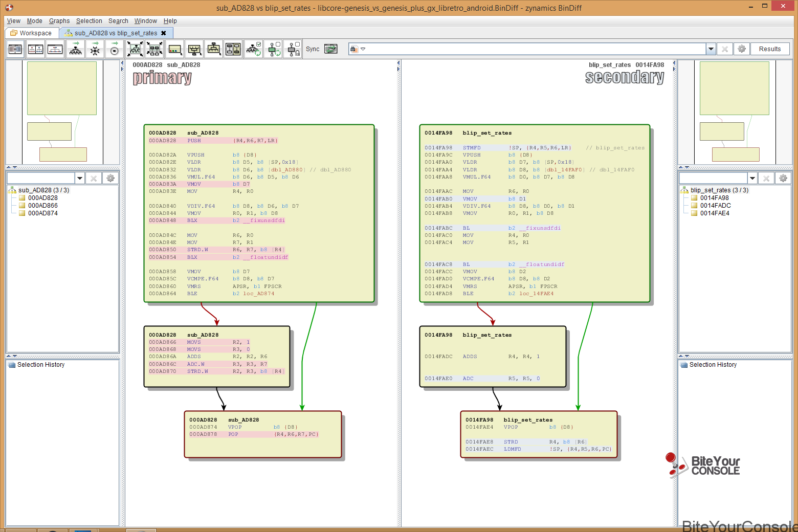Select node successors toolbar icon
798x532 pixels.
point(213,49)
